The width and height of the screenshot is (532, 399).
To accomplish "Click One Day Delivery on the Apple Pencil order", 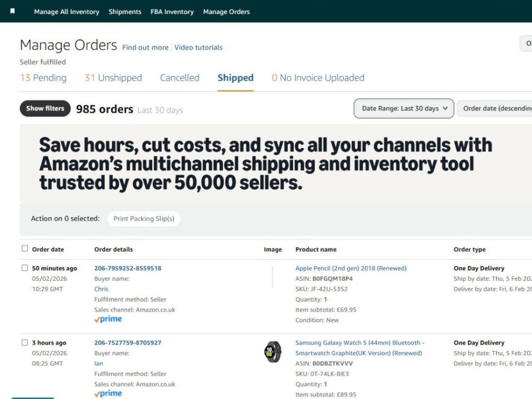I will [x=479, y=268].
